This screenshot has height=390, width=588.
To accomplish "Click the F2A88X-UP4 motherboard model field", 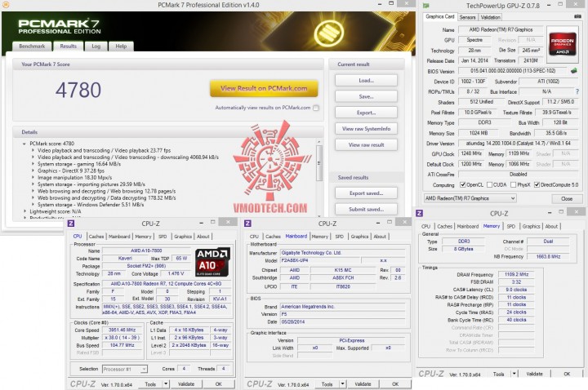I will pyautogui.click(x=320, y=260).
